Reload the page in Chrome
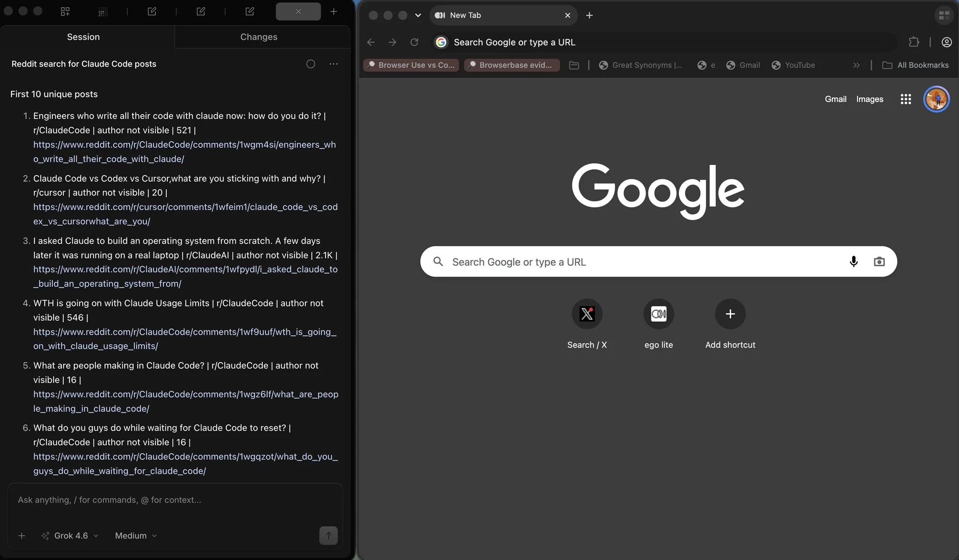 click(x=414, y=42)
